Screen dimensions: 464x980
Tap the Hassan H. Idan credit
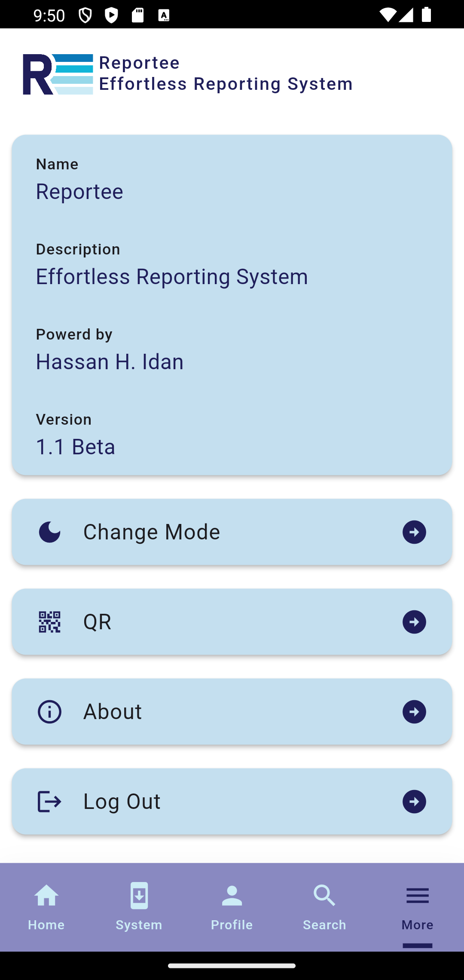(110, 361)
